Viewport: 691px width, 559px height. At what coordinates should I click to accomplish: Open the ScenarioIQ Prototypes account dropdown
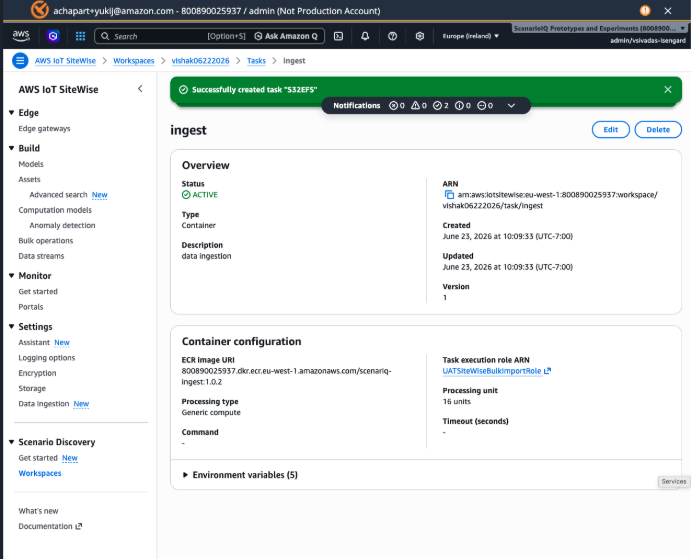coord(599,28)
